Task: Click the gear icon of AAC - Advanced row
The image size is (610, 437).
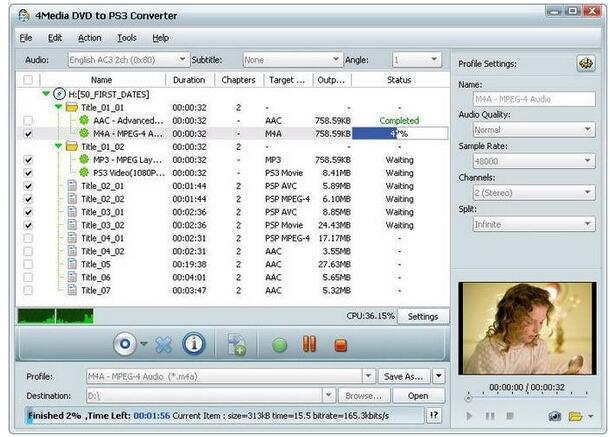Action: (x=84, y=120)
